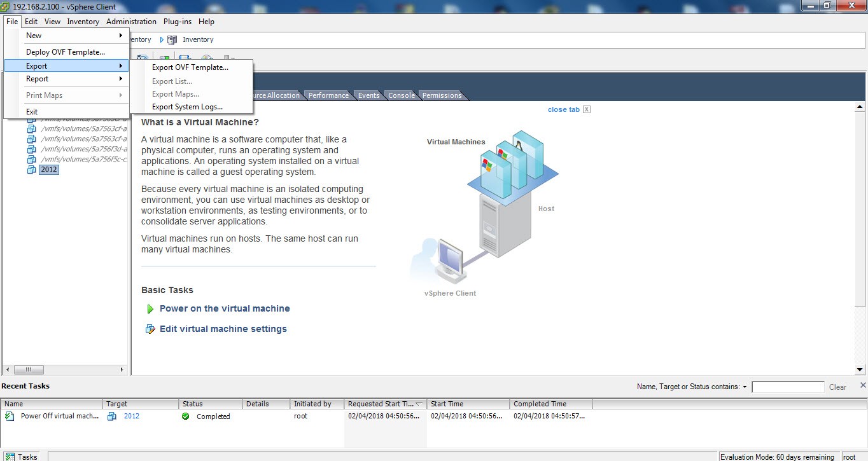Click the main pane scroll down arrow
The width and height of the screenshot is (868, 461).
point(860,369)
